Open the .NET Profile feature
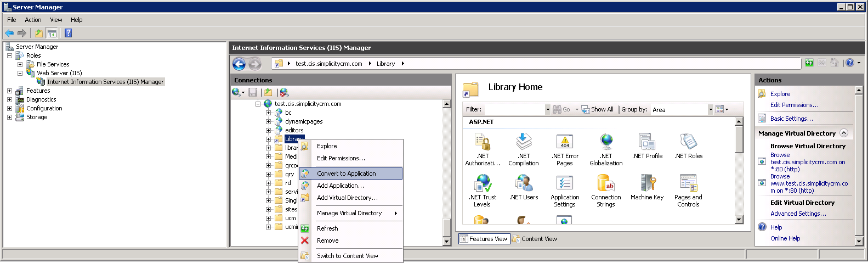Viewport: 868px width, 263px height. (x=647, y=146)
